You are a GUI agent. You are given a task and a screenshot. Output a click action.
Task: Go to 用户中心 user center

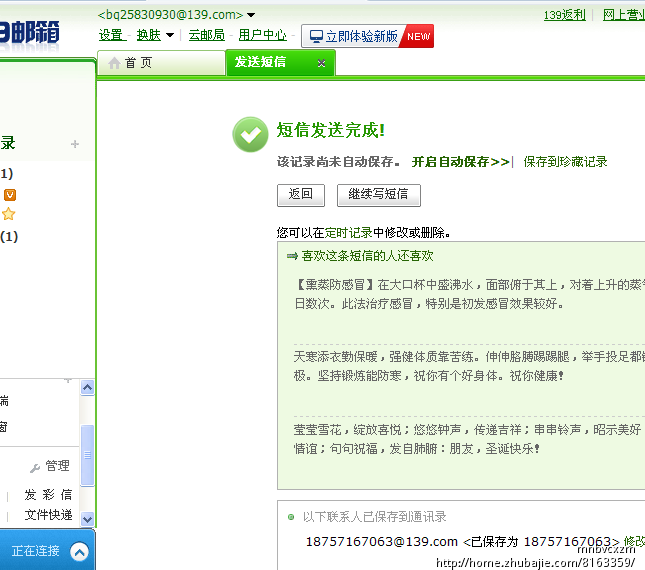click(262, 35)
